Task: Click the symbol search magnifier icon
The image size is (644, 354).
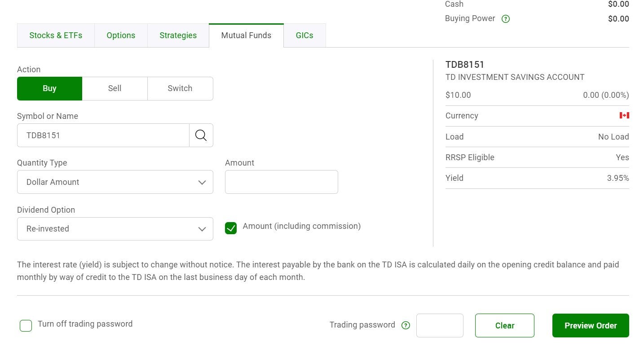Action: (200, 135)
